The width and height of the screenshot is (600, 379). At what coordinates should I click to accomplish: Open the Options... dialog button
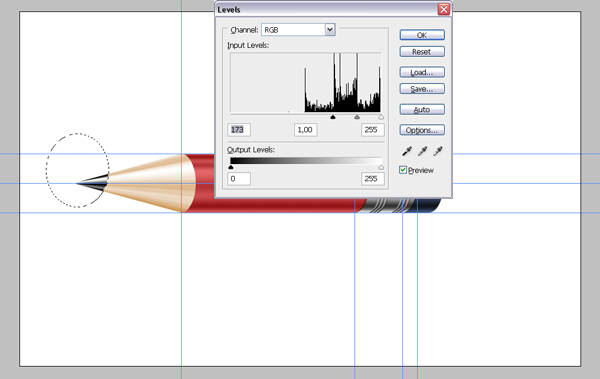(x=422, y=130)
